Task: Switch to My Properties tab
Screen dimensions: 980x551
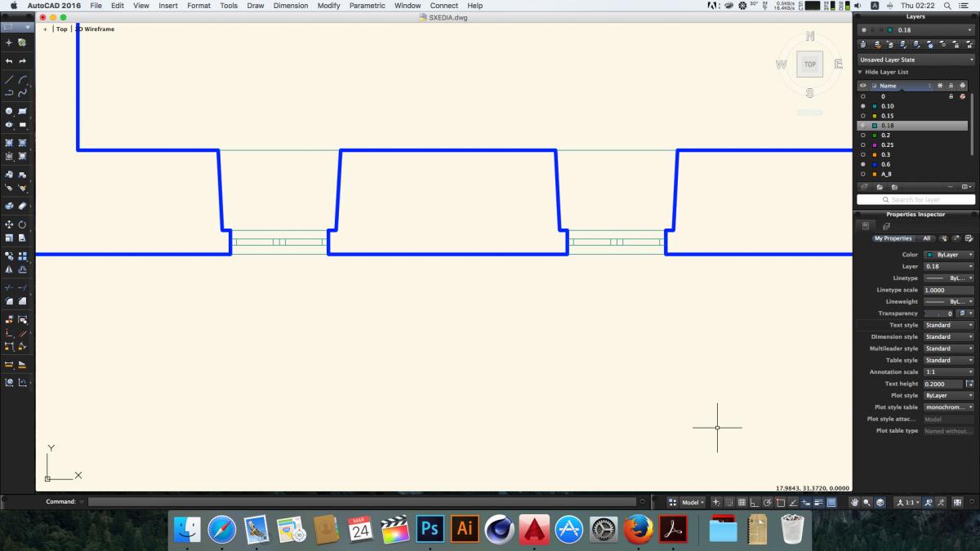Action: [893, 238]
